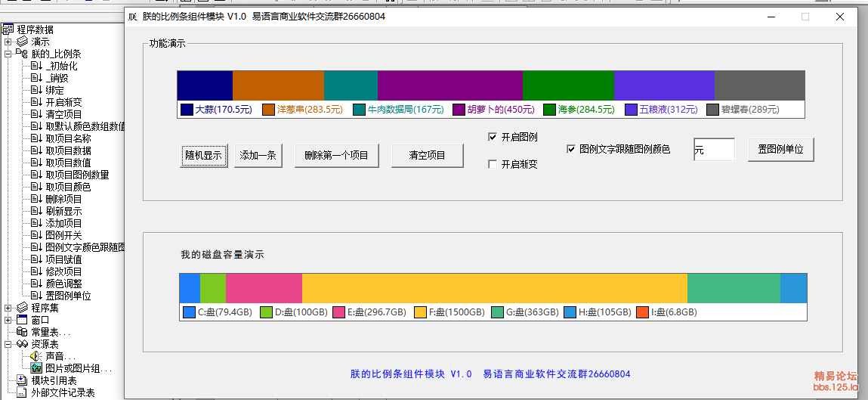Click the 碧螺春(289元) legend text
Viewport: 868px width, 400px height.
(750, 110)
